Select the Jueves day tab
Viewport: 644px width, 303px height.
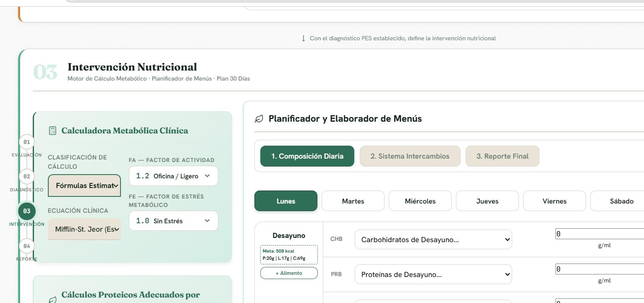click(487, 201)
